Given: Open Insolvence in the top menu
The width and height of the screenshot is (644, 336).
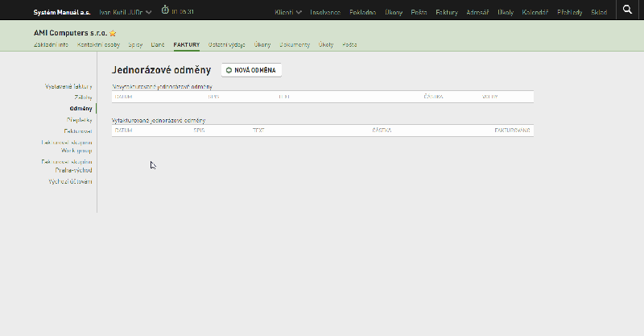Looking at the screenshot, I should coord(325,12).
